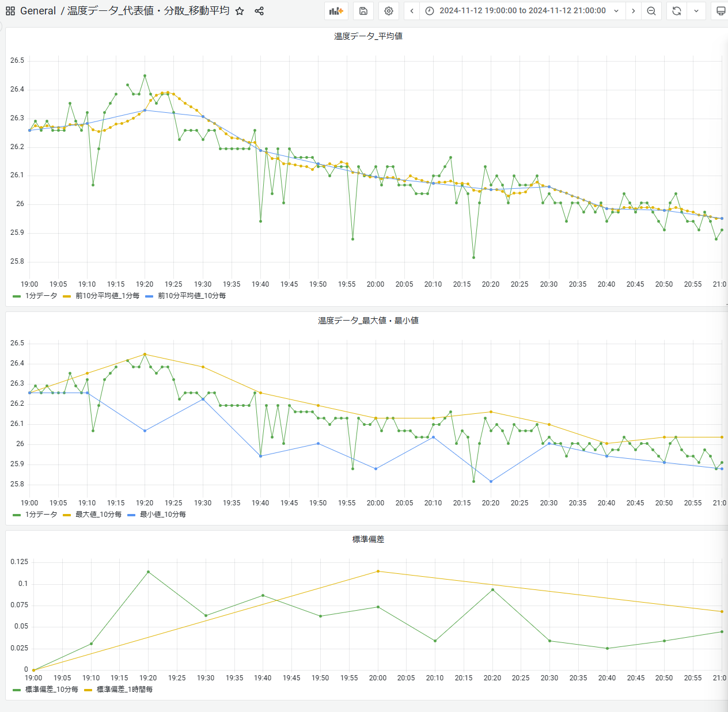The width and height of the screenshot is (728, 712).
Task: Switch to TV view mode icon
Action: point(720,11)
